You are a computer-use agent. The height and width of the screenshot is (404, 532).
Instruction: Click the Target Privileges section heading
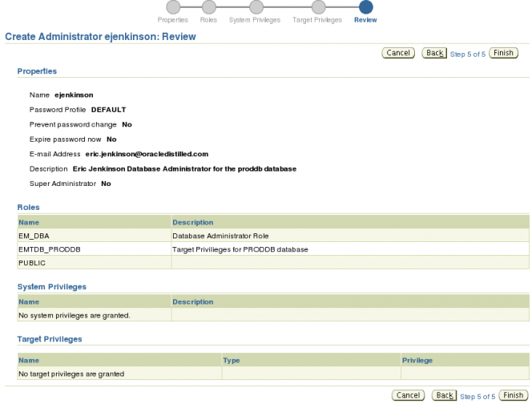tap(50, 339)
